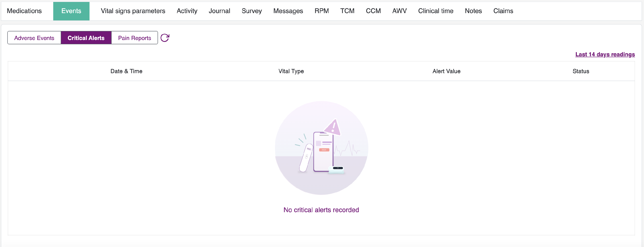644x247 pixels.
Task: Go to Vital signs parameters tab
Action: [133, 11]
